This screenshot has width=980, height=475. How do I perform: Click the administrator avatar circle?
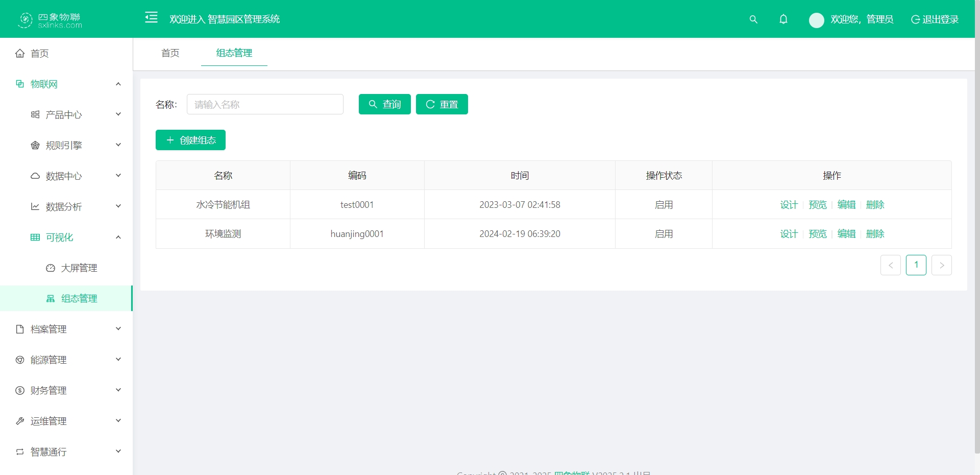816,20
